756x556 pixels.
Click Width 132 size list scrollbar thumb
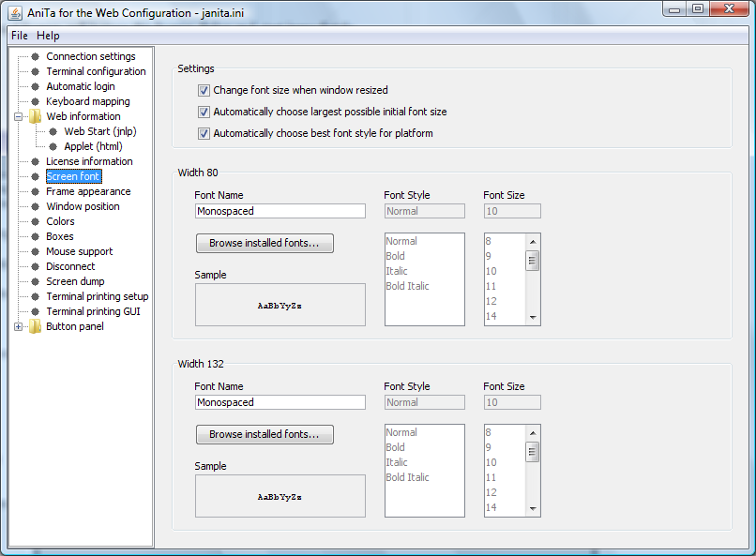[532, 452]
